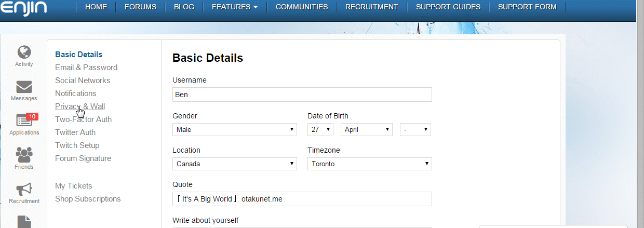Open Privacy & Wall settings
Image resolution: width=644 pixels, height=228 pixels.
80,106
